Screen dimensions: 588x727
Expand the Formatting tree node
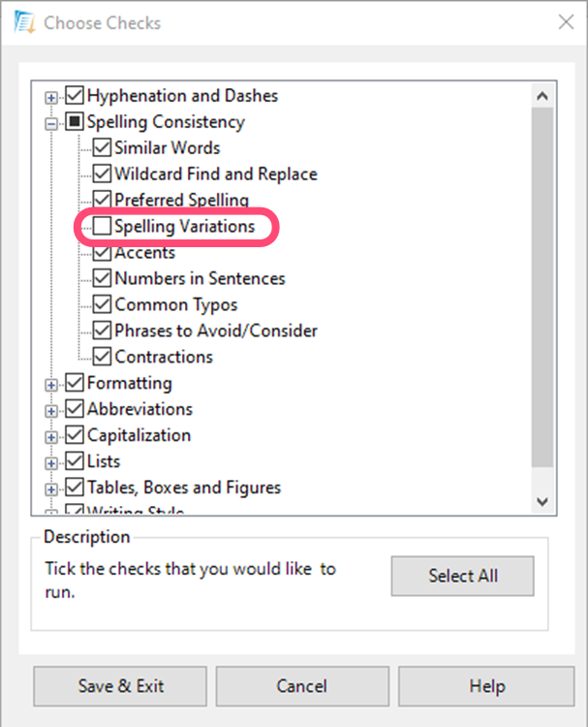(52, 384)
